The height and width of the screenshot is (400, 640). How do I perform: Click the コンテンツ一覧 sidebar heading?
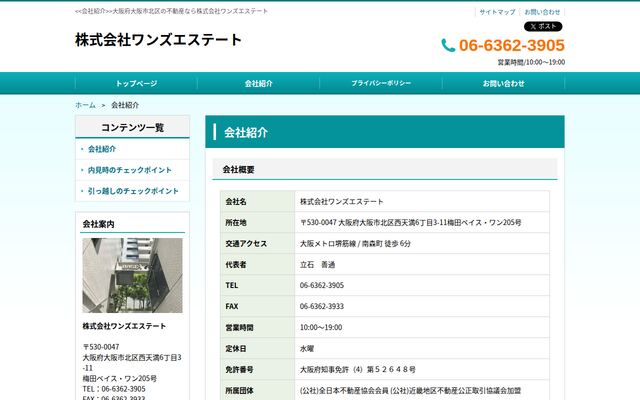pyautogui.click(x=132, y=127)
